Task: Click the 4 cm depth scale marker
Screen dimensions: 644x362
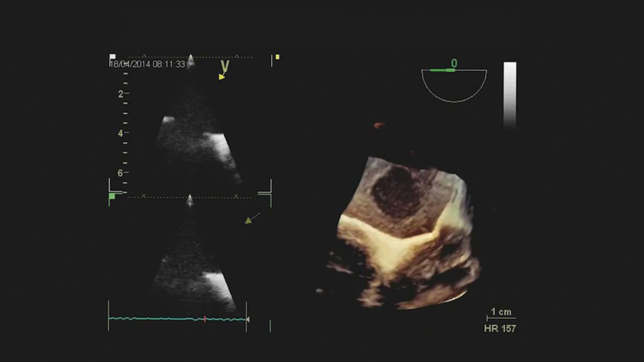Action: 121,133
